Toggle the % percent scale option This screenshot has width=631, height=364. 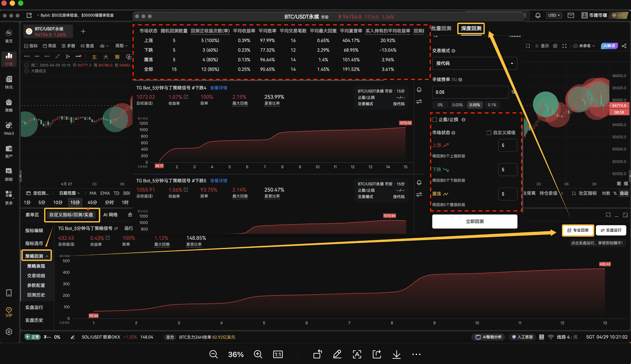(x=615, y=193)
